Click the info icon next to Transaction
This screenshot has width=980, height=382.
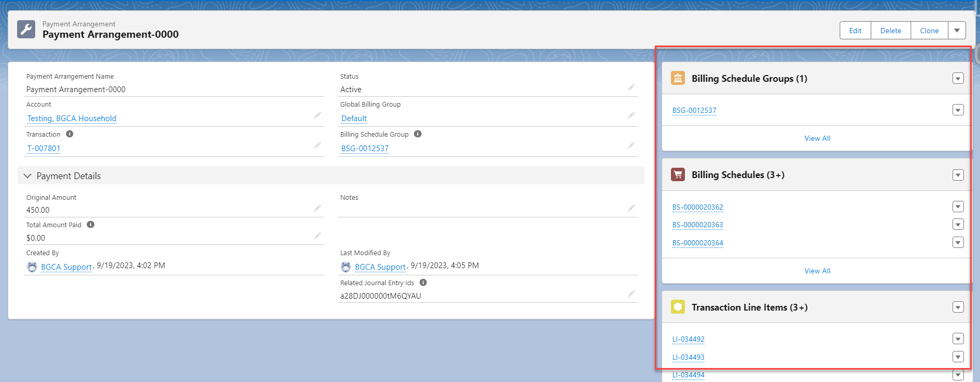(x=69, y=134)
